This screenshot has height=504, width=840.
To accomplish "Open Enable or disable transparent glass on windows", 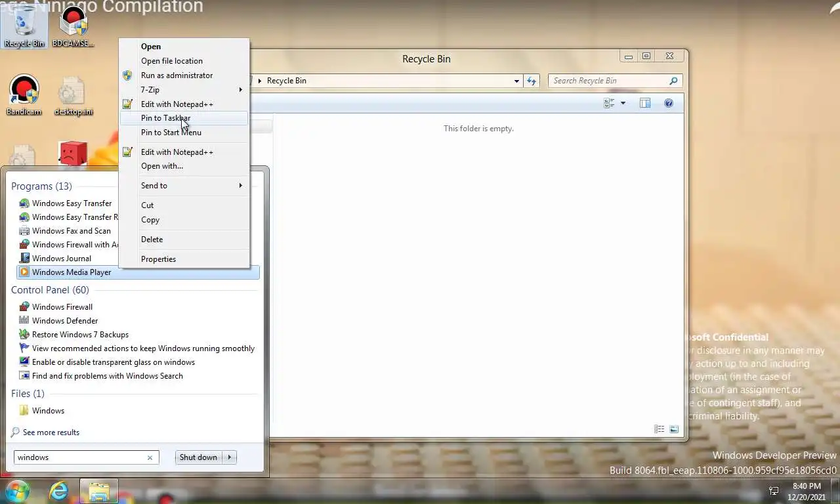I will pos(114,362).
